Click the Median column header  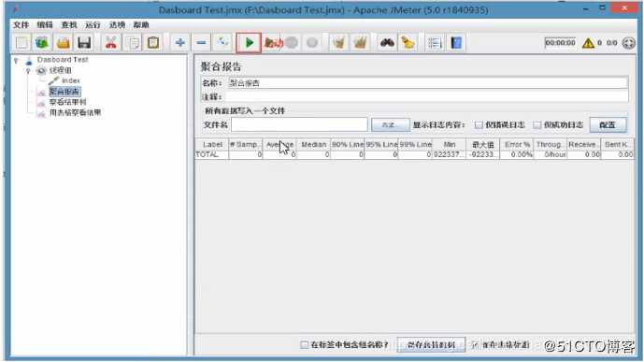pyautogui.click(x=313, y=145)
